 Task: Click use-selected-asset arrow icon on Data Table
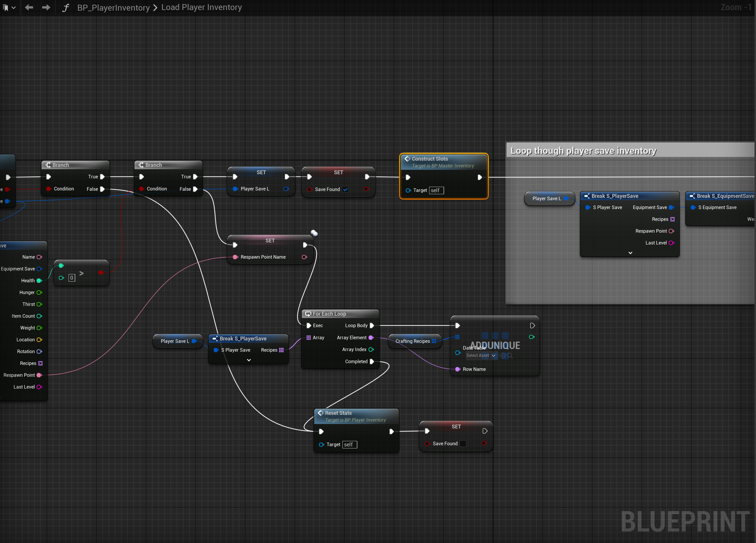click(x=503, y=356)
